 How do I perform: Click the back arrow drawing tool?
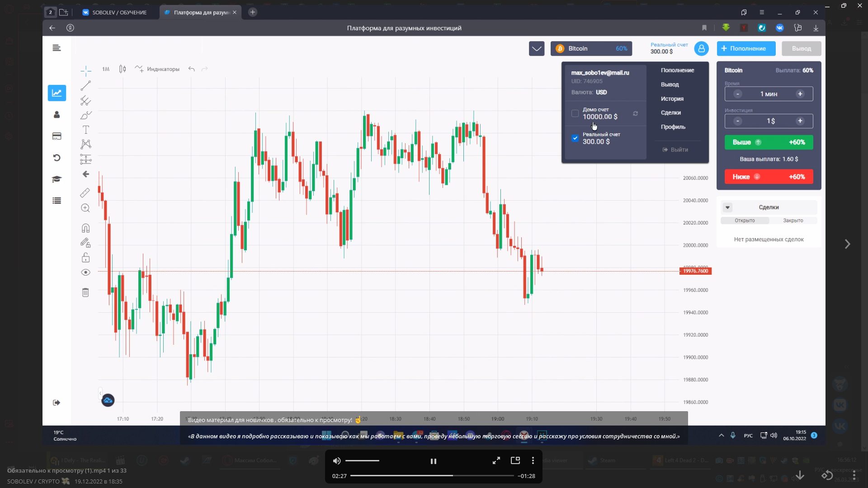tap(85, 174)
